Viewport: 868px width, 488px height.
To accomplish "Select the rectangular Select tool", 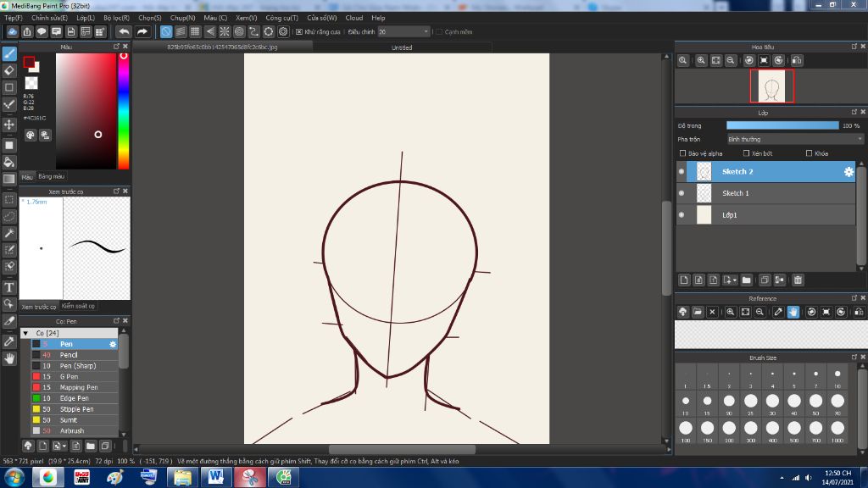I will [9, 200].
